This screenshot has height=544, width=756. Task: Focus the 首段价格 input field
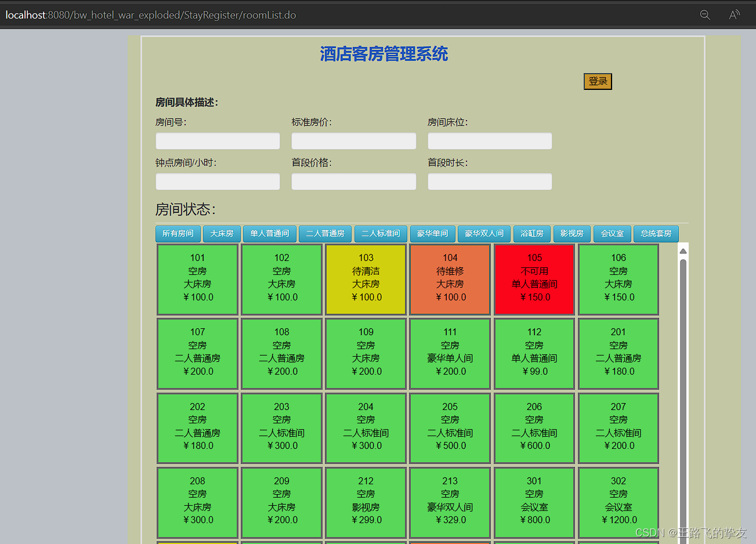tap(354, 182)
